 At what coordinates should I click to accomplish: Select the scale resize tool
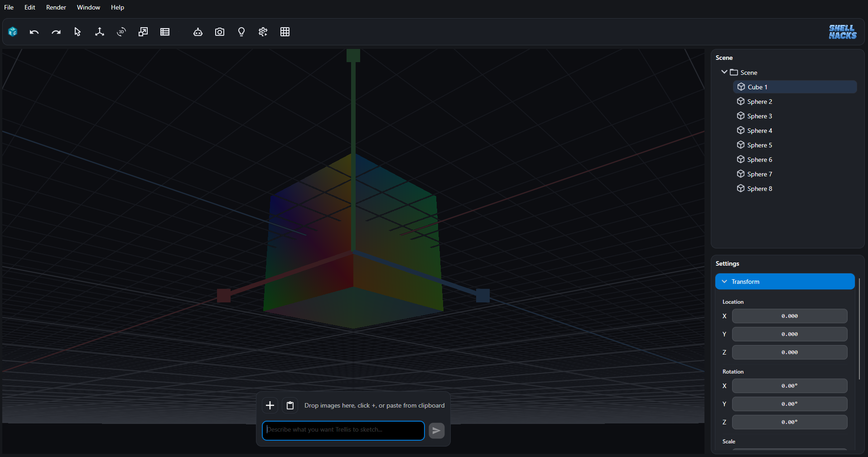pyautogui.click(x=143, y=32)
